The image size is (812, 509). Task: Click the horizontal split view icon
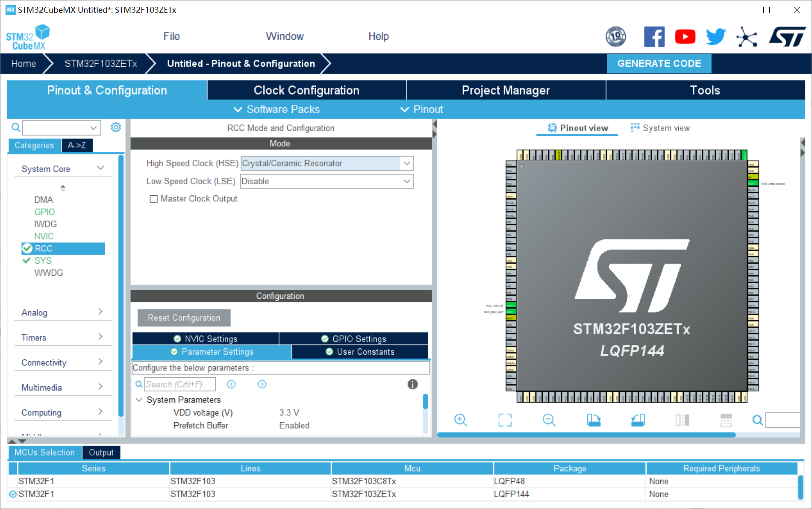(726, 420)
